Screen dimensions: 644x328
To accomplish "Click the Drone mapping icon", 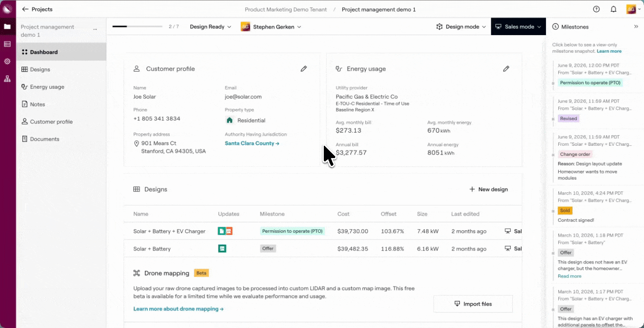I will point(136,273).
